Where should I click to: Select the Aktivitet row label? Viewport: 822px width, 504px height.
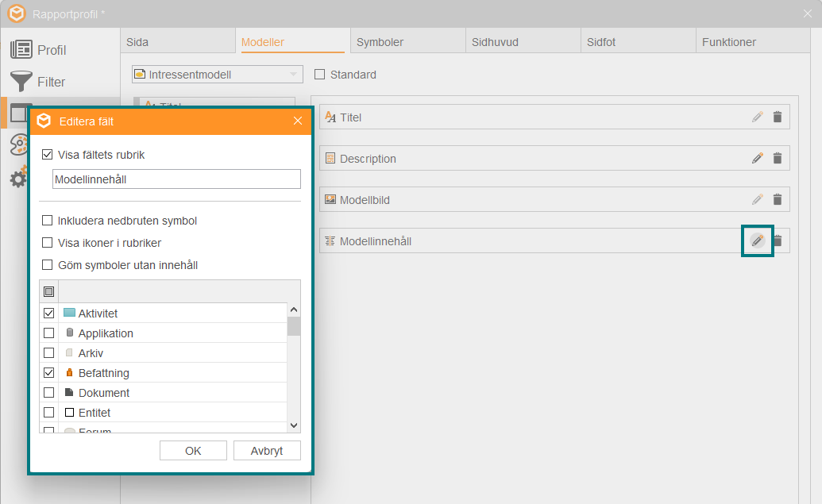pos(98,314)
